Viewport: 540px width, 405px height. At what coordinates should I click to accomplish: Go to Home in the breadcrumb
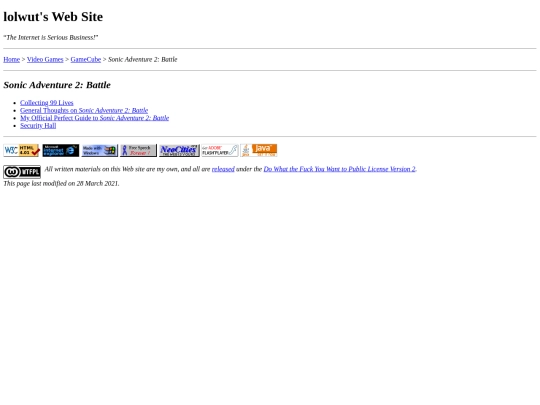click(11, 60)
